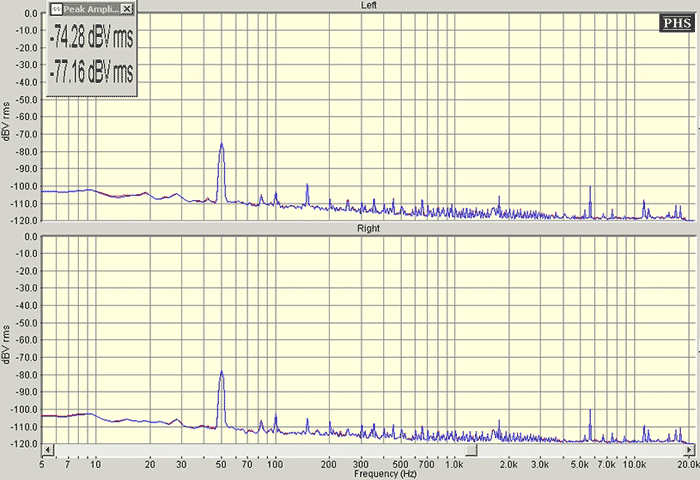Click the 7.0k frequency axis label

[x=606, y=464]
